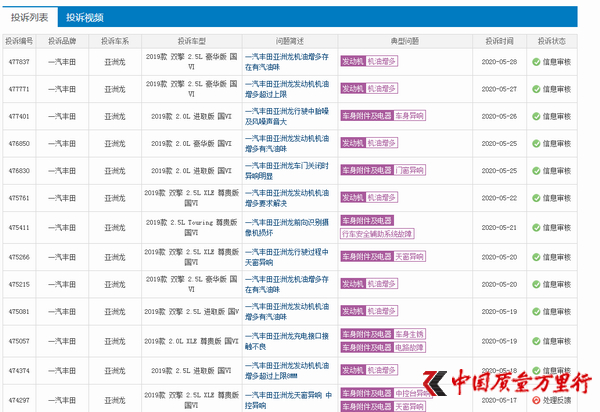Open link 车门关闭时异响明显

click(x=287, y=171)
